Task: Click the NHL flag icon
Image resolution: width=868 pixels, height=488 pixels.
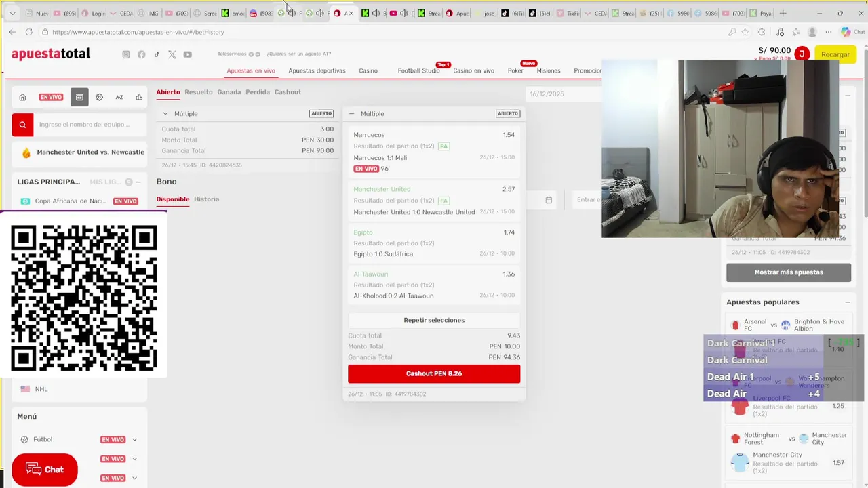Action: coord(25,389)
